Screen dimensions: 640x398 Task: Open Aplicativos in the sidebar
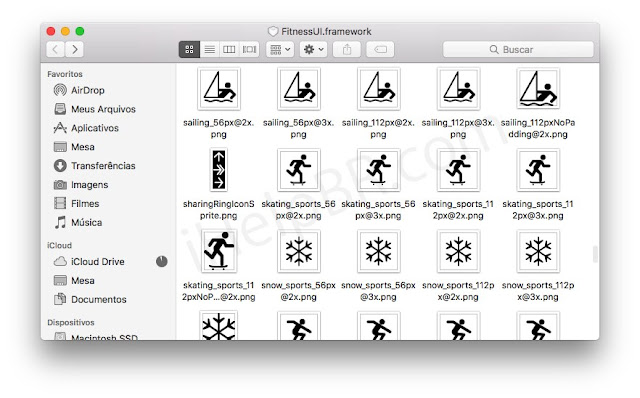pos(86,128)
